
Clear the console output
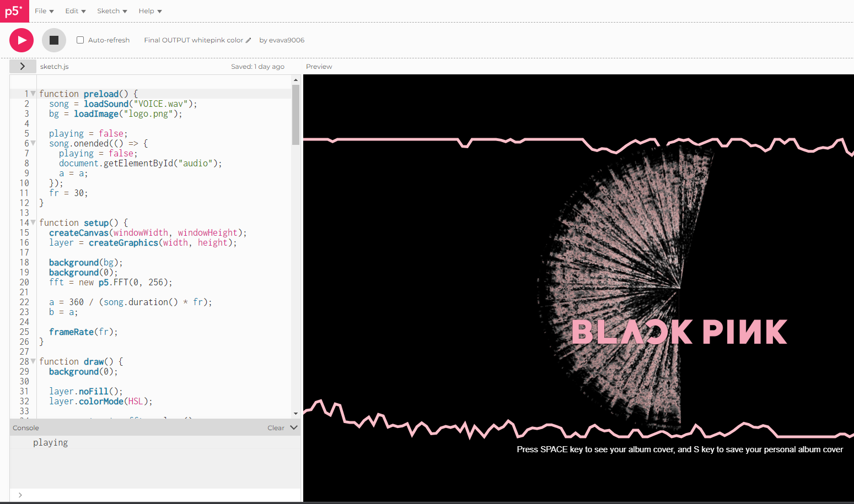click(276, 428)
